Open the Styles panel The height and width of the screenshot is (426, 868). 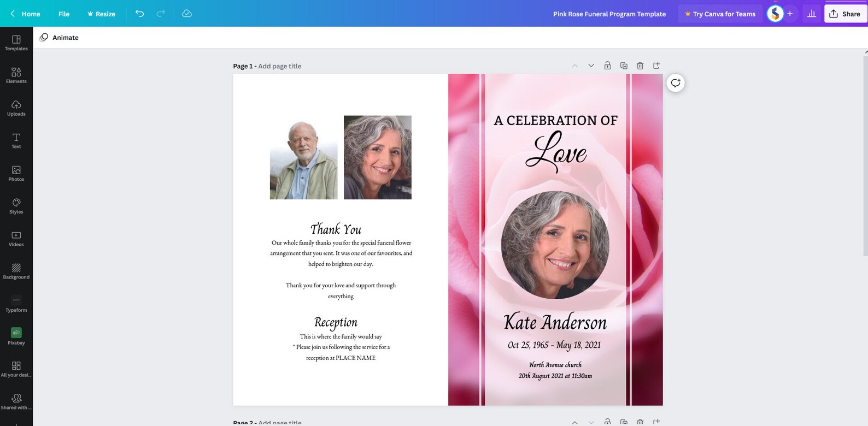[x=16, y=206]
